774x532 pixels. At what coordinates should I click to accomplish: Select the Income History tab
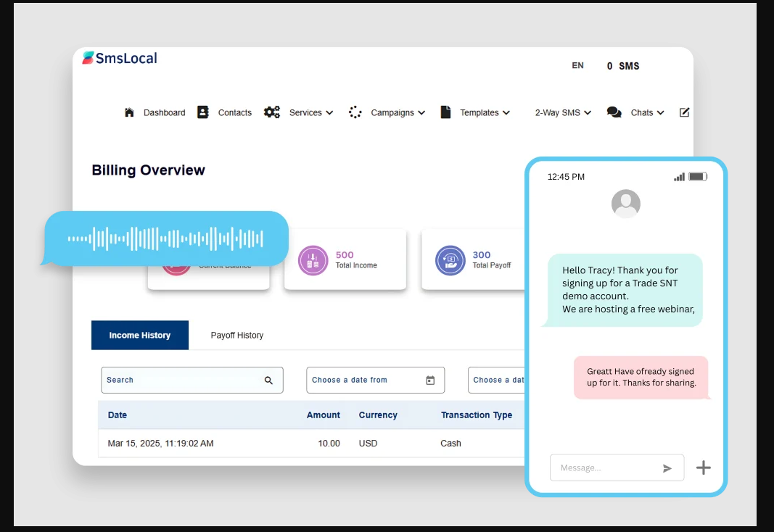pyautogui.click(x=140, y=336)
